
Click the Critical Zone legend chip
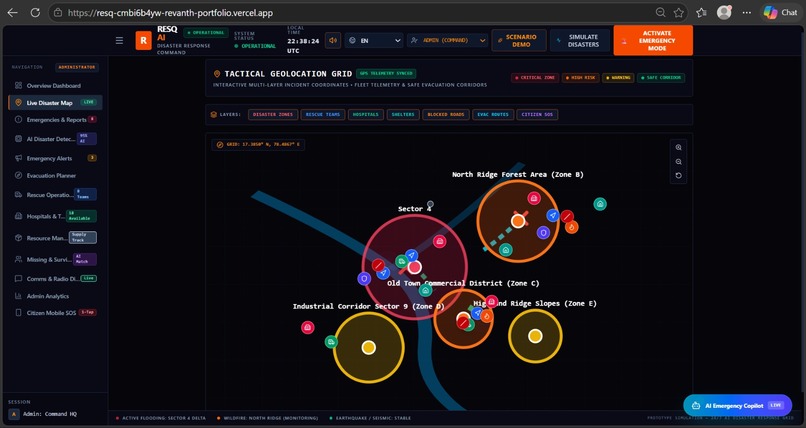tap(535, 78)
